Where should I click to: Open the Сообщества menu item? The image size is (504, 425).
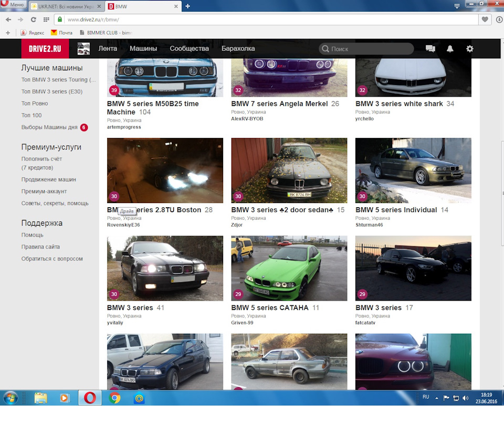click(x=190, y=48)
